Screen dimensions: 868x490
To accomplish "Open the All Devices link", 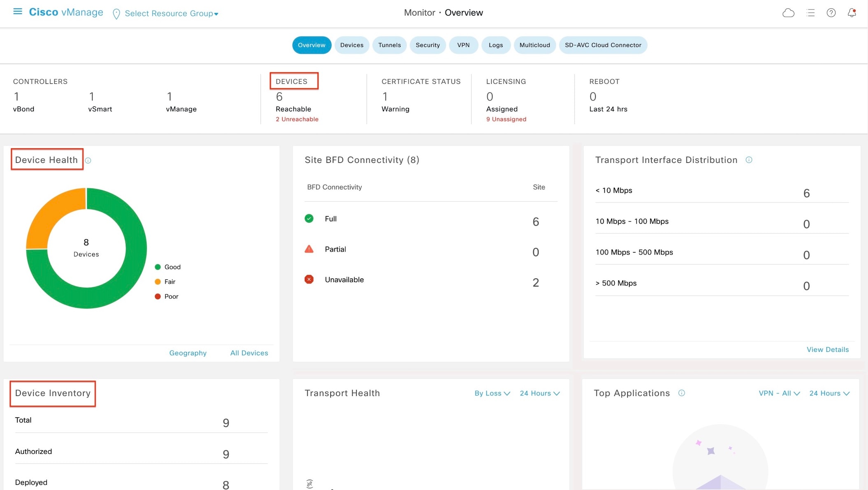I will point(249,353).
